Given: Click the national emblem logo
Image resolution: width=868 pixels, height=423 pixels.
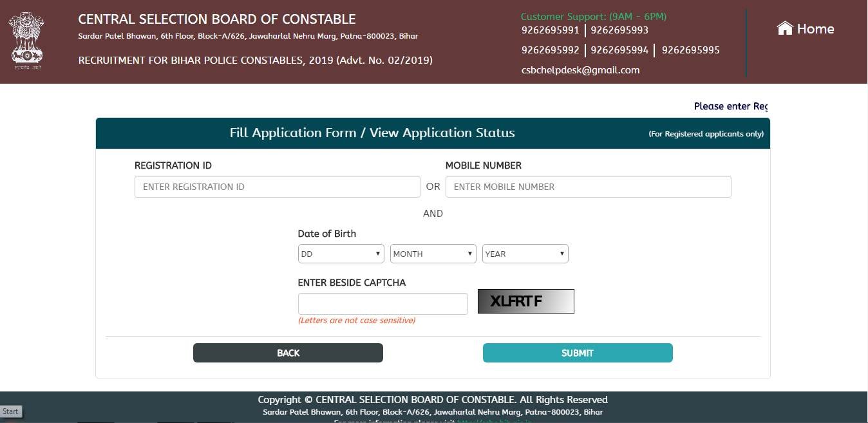Looking at the screenshot, I should pyautogui.click(x=26, y=40).
